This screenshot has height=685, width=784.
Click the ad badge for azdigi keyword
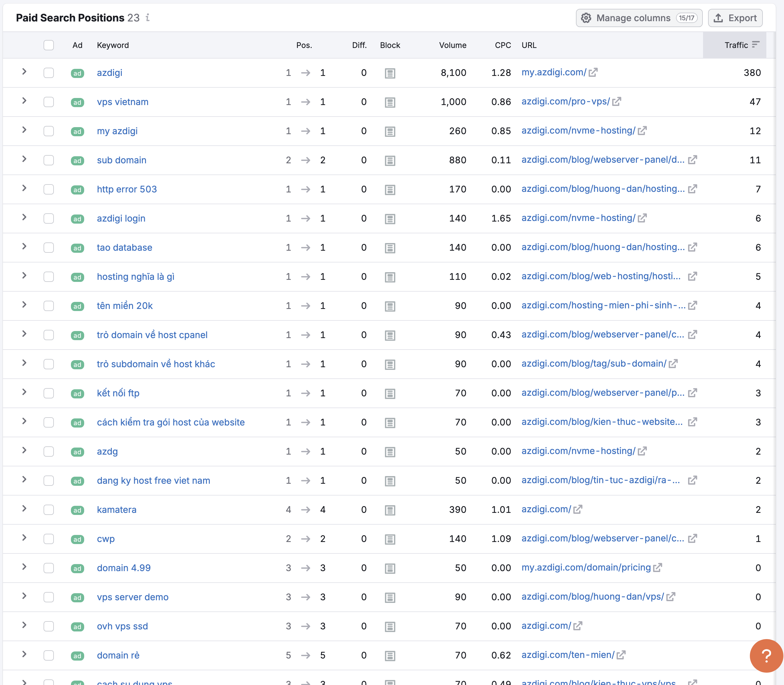click(77, 73)
